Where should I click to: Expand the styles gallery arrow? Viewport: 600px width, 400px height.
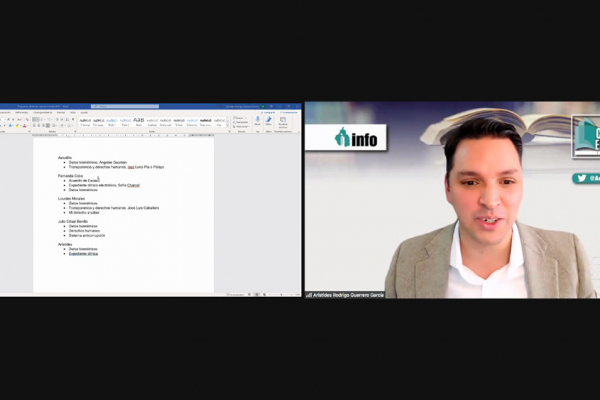(x=227, y=126)
